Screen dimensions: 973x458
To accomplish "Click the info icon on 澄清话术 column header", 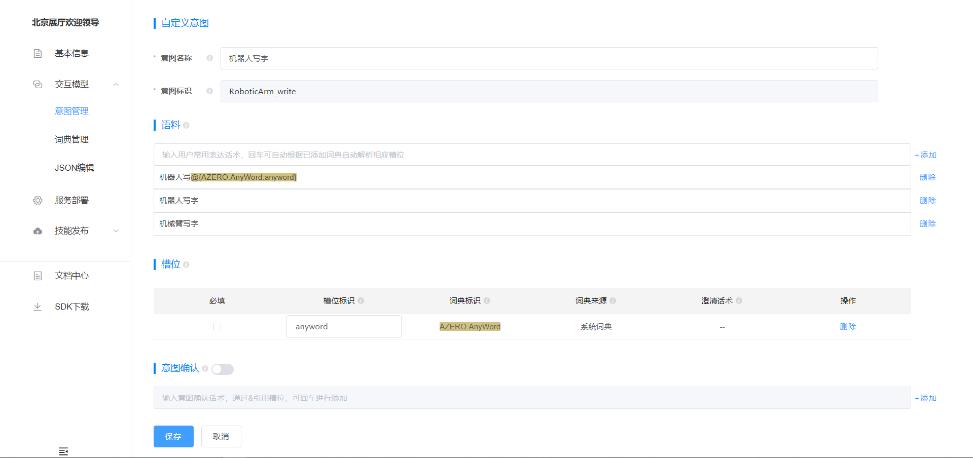I will (738, 300).
